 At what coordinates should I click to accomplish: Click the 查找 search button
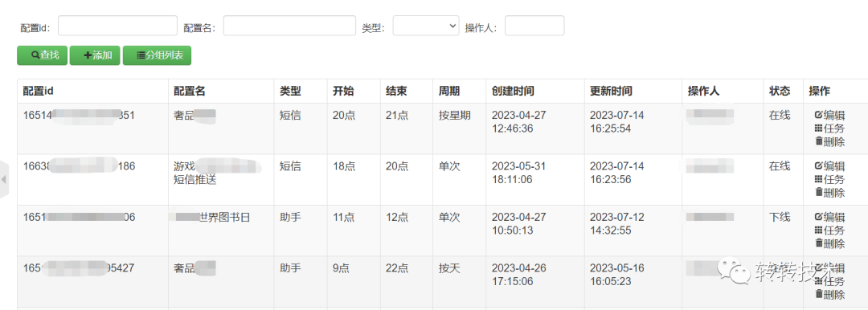click(42, 55)
